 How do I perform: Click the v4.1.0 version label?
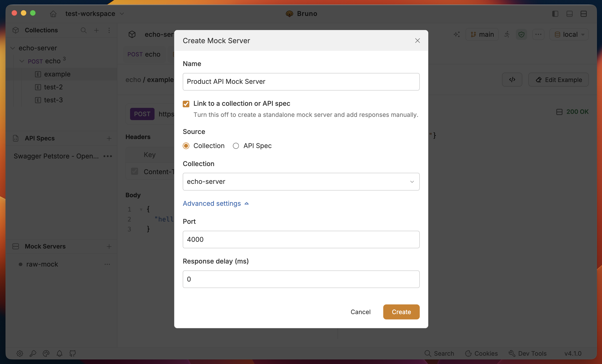click(573, 354)
